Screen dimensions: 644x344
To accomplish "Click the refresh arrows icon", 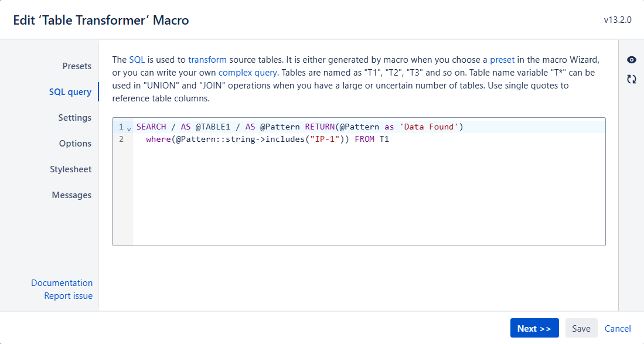I will [632, 79].
